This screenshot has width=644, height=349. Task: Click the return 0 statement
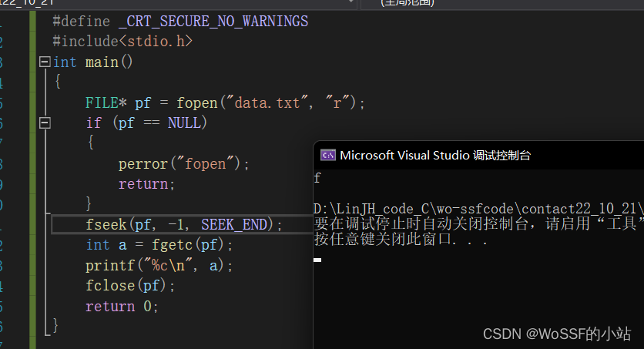pyautogui.click(x=122, y=307)
